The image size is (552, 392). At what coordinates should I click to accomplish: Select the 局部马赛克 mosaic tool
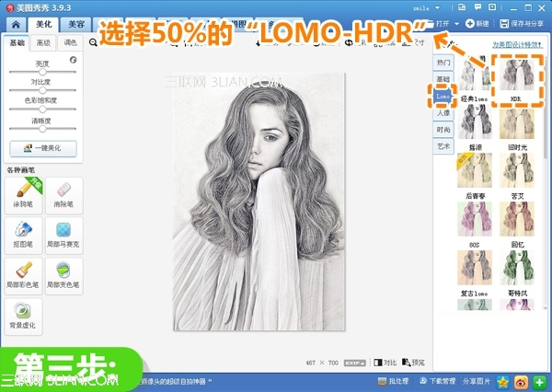63,236
